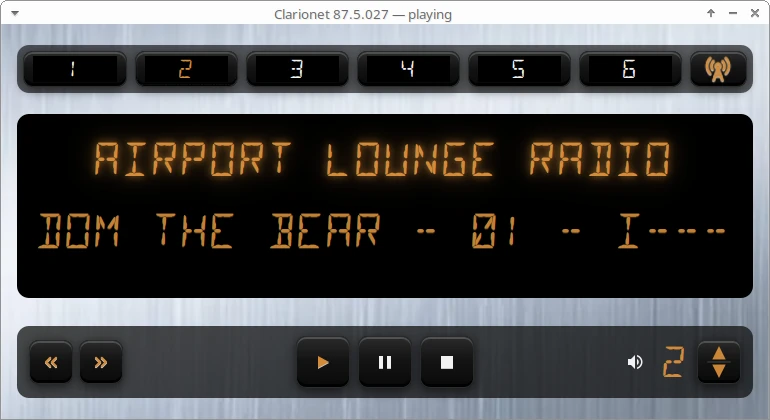
Task: Minimize the Clarionet window
Action: pyautogui.click(x=733, y=13)
